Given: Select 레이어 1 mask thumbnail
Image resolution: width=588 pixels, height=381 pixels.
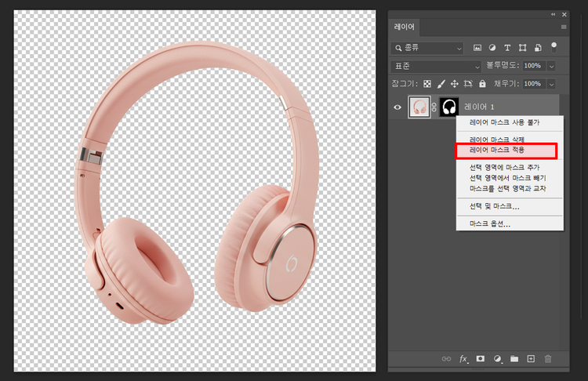Looking at the screenshot, I should tap(449, 107).
